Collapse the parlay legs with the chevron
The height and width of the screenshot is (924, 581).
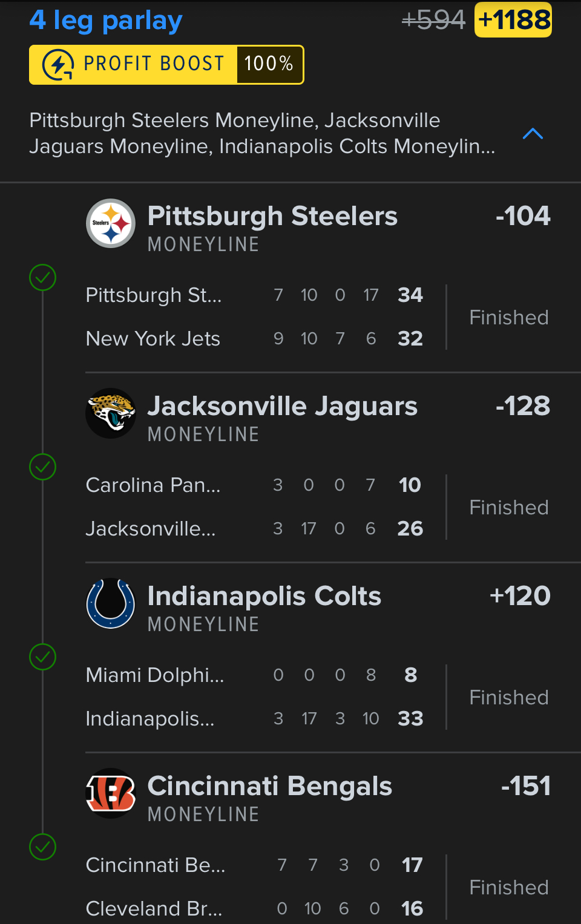pos(533,134)
